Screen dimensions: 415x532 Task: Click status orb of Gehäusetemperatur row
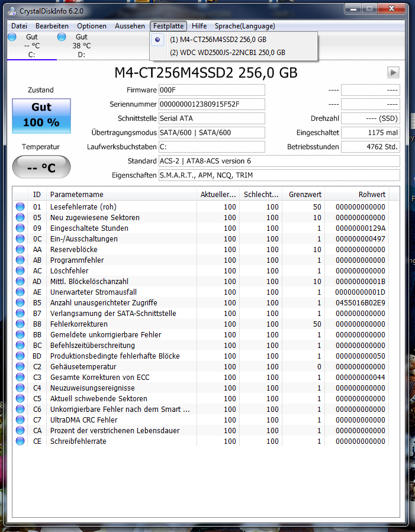pos(20,366)
